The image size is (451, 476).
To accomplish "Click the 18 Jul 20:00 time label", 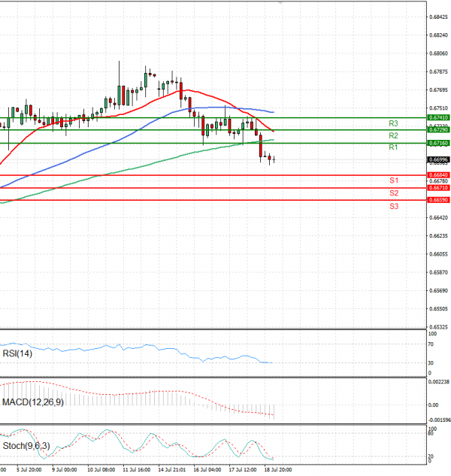I will (x=278, y=470).
